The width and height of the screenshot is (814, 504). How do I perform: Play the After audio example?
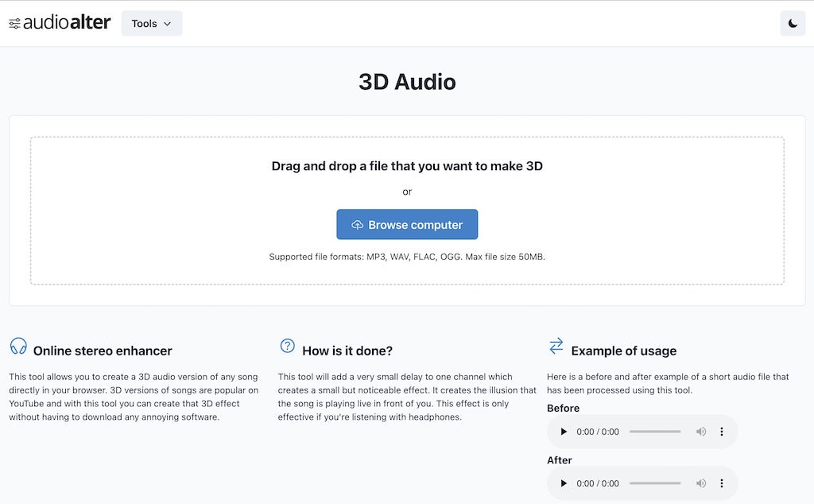(x=564, y=483)
